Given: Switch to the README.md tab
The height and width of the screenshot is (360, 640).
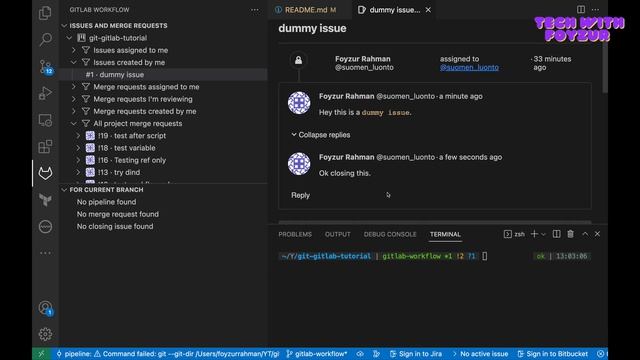Looking at the screenshot, I should click(x=310, y=10).
